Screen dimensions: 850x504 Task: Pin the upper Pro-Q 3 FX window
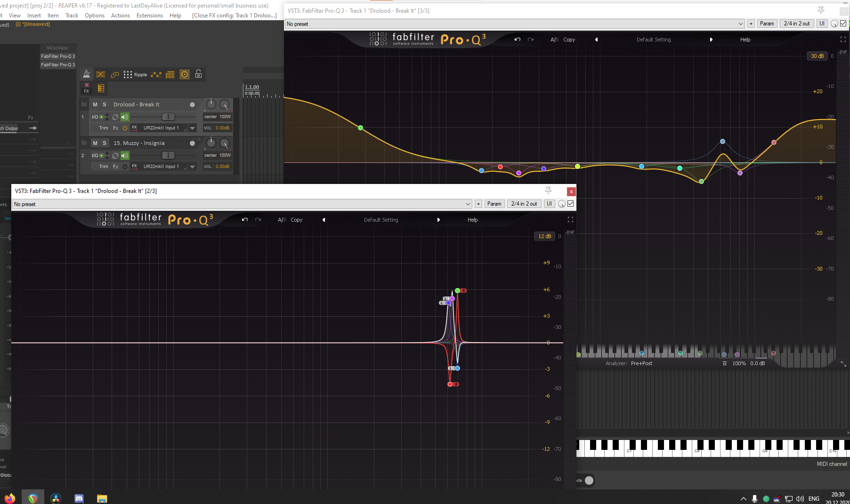[821, 10]
